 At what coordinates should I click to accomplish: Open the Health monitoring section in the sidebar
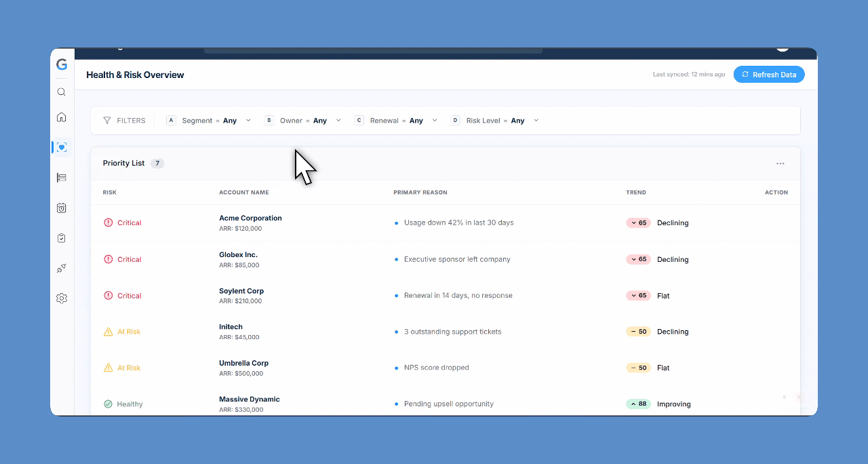click(x=61, y=147)
